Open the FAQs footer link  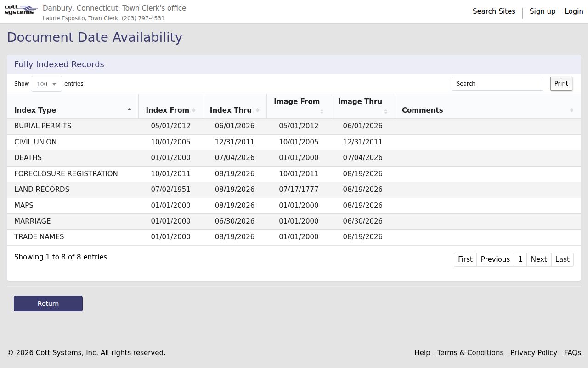point(572,353)
